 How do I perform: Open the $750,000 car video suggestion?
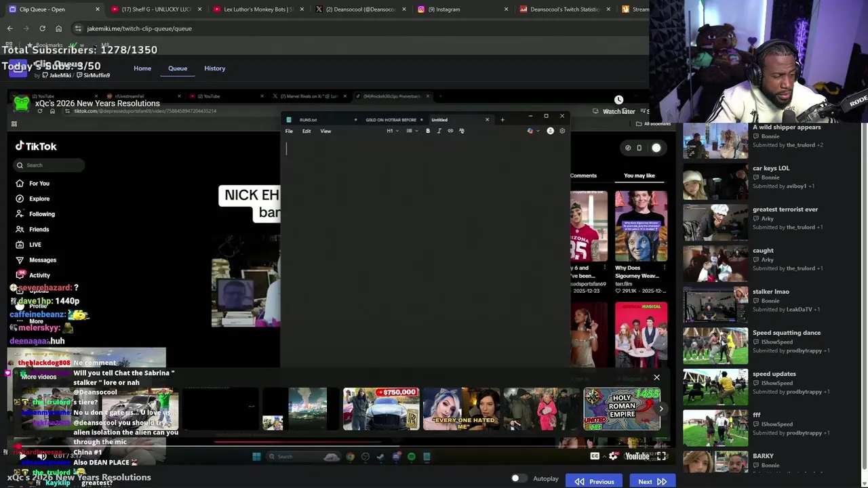coord(381,409)
